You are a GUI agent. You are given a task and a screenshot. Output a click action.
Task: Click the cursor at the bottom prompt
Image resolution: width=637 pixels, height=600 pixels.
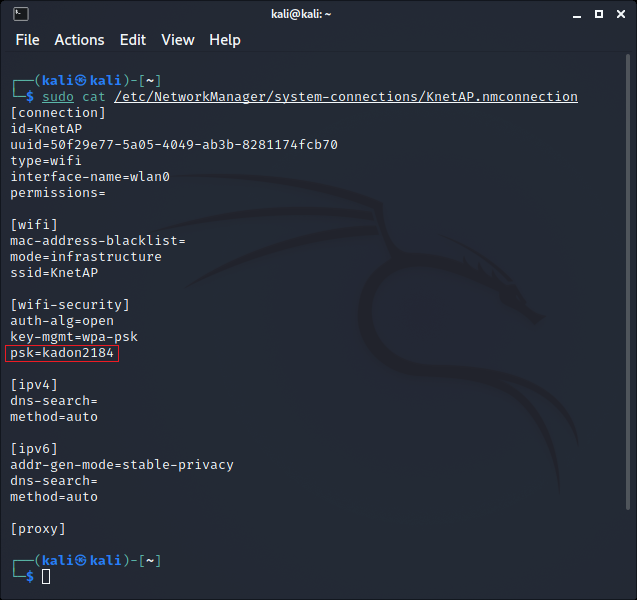[x=46, y=577]
